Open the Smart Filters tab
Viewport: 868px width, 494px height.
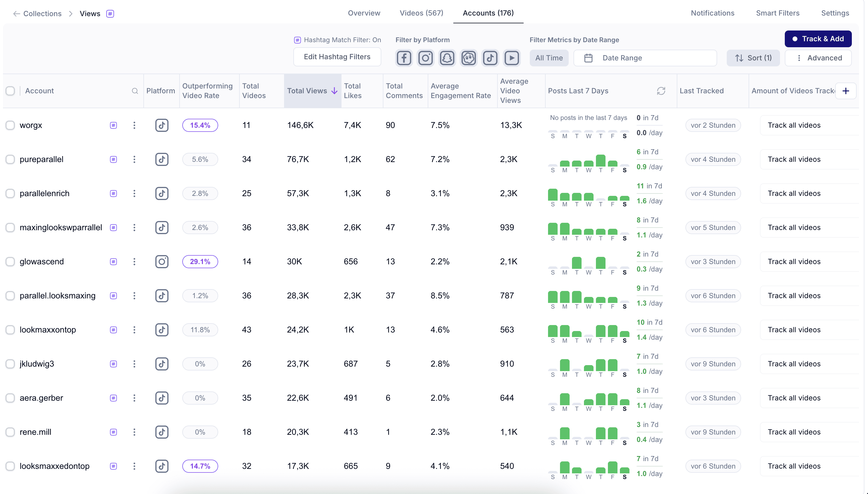(x=777, y=13)
